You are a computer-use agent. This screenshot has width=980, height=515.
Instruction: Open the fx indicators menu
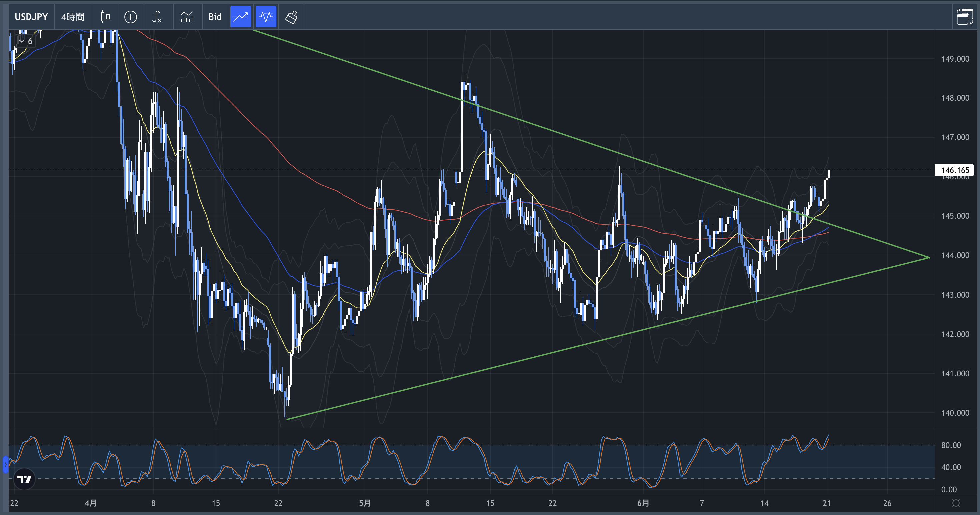coord(157,17)
